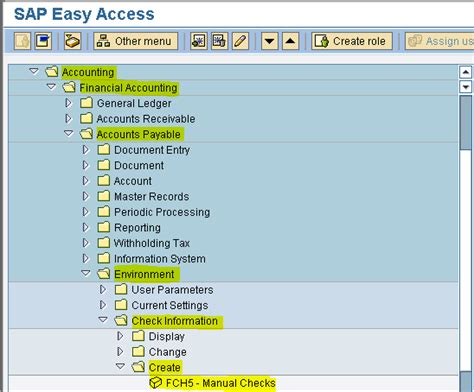
Task: Click the Move Favorites Up arrow
Action: pyautogui.click(x=290, y=41)
